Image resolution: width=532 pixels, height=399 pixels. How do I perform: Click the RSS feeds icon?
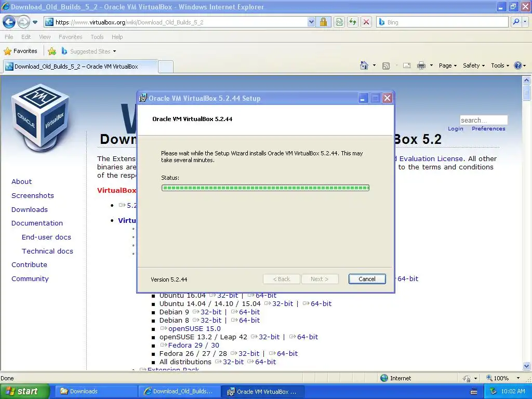pos(386,66)
